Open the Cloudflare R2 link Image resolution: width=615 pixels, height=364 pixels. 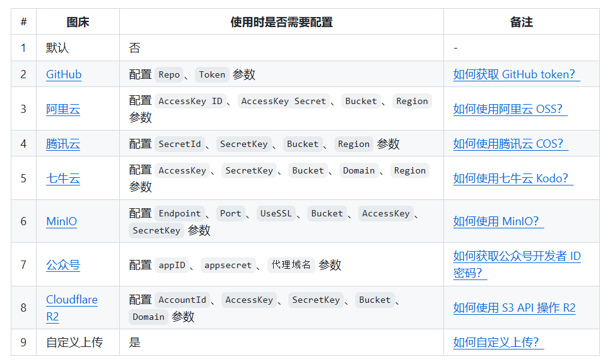point(72,308)
